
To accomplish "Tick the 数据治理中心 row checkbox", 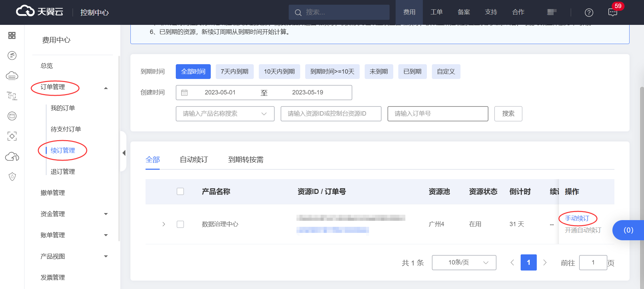I will (x=180, y=224).
